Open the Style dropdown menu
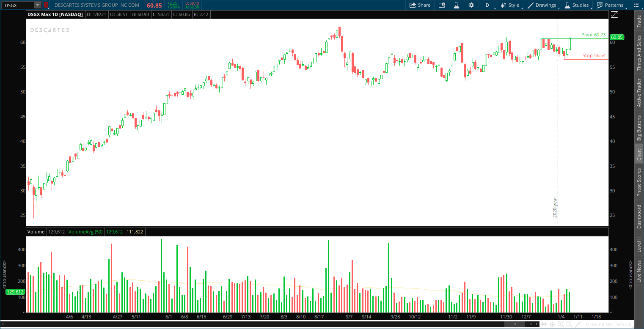 [510, 5]
